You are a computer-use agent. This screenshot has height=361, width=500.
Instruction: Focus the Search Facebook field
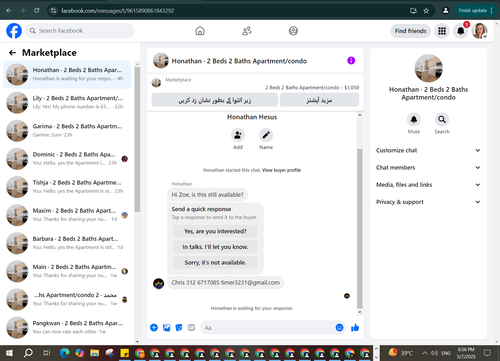(80, 31)
